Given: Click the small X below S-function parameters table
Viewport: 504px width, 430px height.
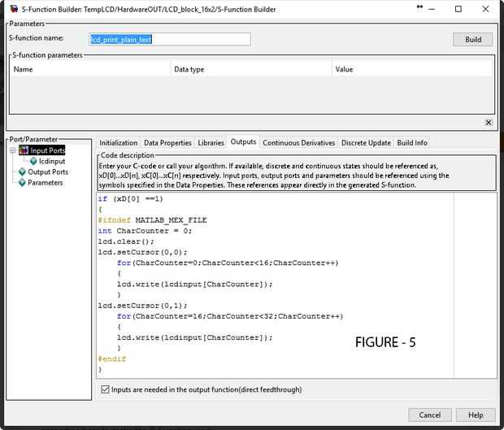Looking at the screenshot, I should (489, 122).
